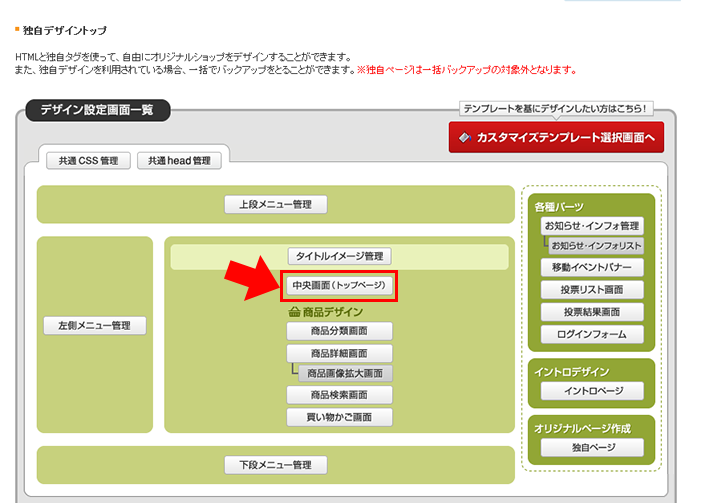Select 中央画面（トップページ） button
This screenshot has width=723, height=503.
[338, 286]
